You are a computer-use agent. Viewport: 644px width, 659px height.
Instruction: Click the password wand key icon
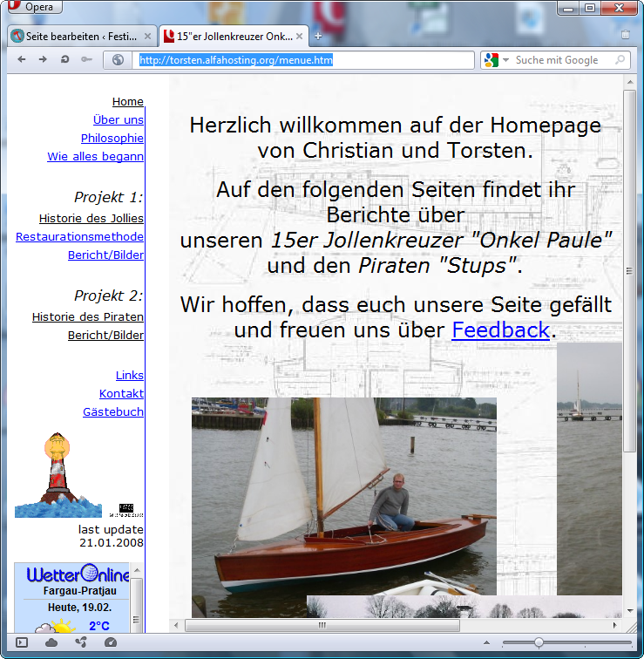point(86,60)
